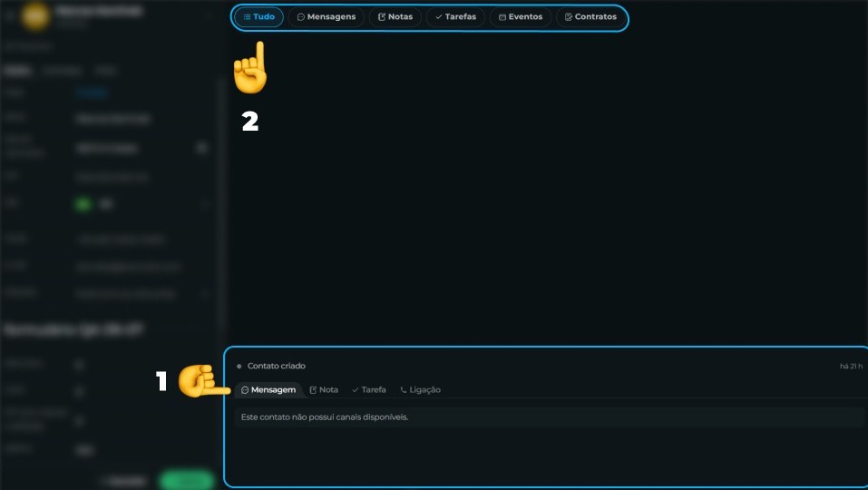
Task: Switch to the Contratos filter tab
Action: pyautogui.click(x=590, y=17)
